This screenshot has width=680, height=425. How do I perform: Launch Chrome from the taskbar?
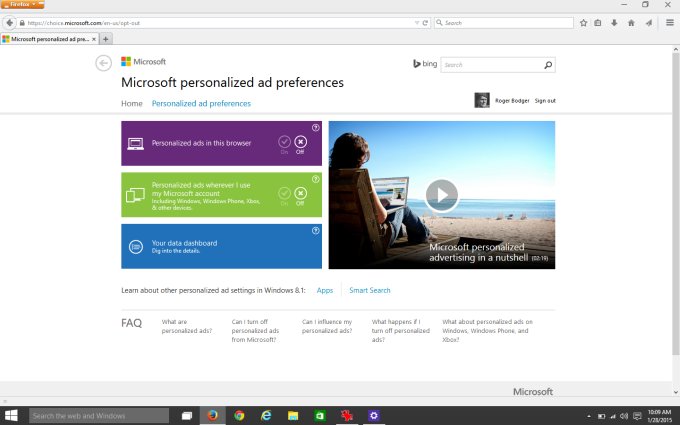click(239, 415)
